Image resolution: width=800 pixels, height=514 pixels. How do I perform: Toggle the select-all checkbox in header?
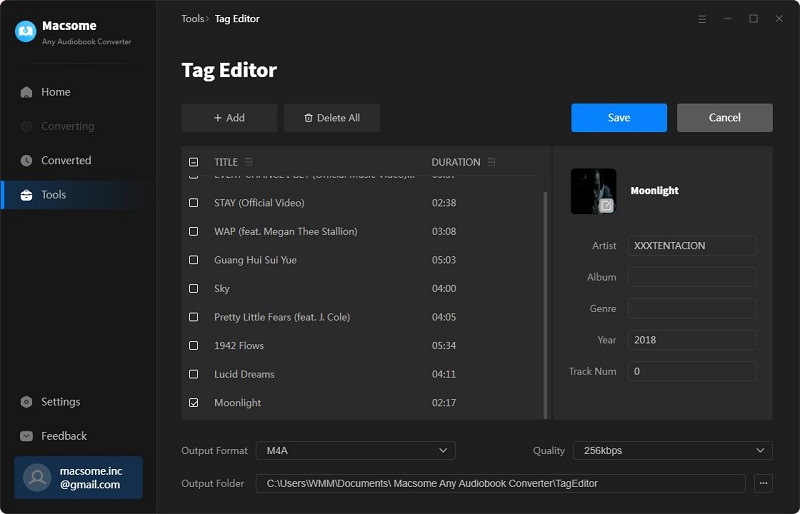pyautogui.click(x=193, y=162)
